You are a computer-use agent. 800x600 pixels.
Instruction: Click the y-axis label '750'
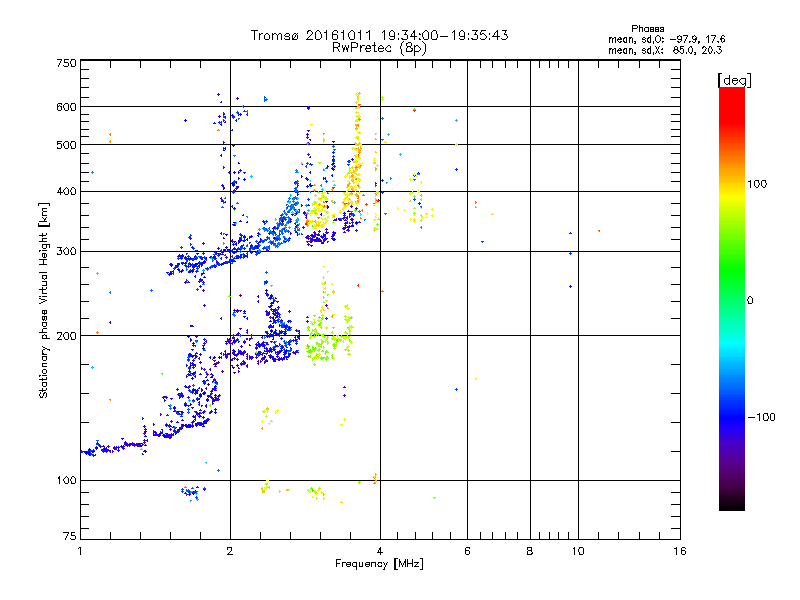[x=66, y=63]
